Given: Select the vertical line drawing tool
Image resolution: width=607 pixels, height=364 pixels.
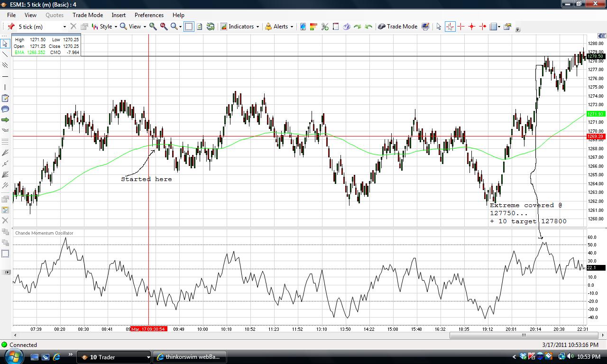Looking at the screenshot, I should (x=5, y=87).
